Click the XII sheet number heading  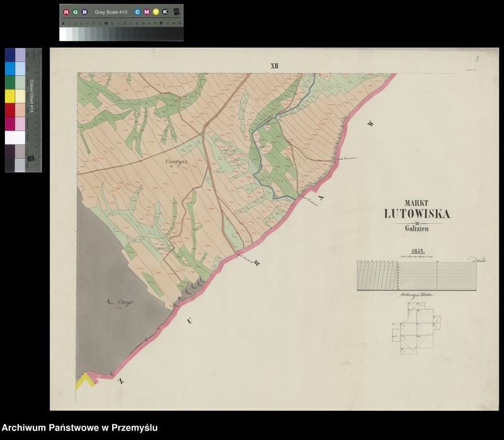(274, 66)
